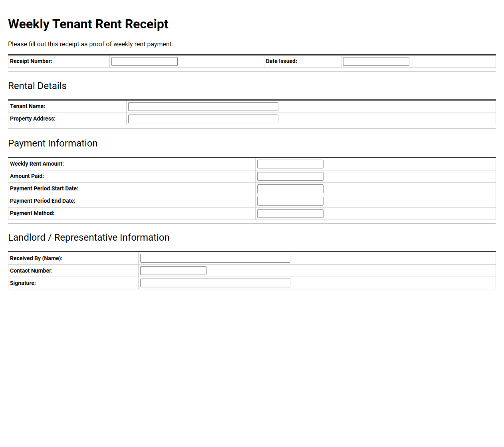Screen dimensions: 504x447
Task: Focus the Payment Method input box
Action: tap(290, 214)
